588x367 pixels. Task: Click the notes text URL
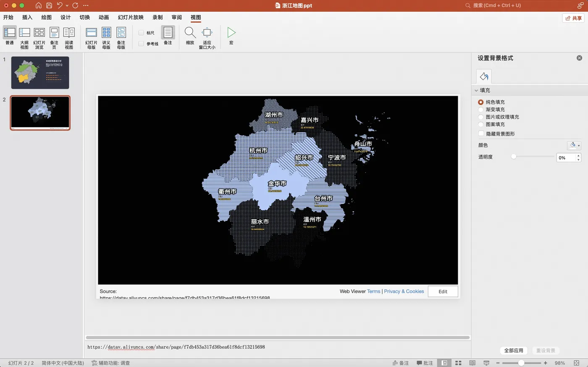pyautogui.click(x=176, y=347)
